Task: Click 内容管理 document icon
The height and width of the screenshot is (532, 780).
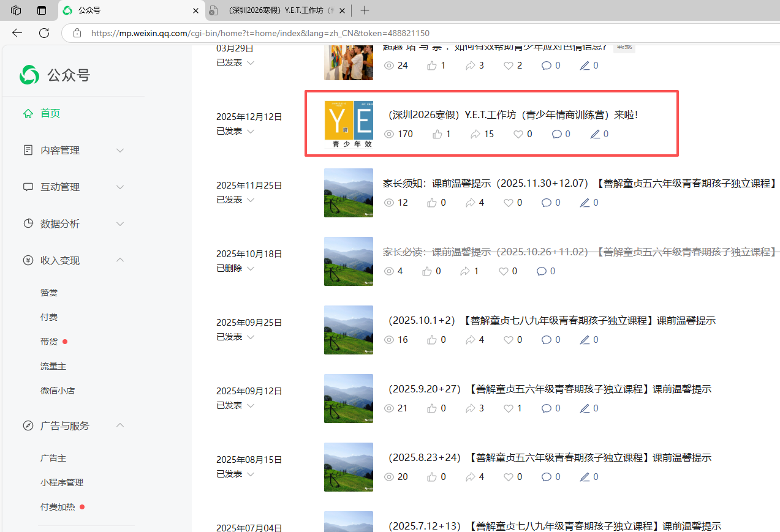Action: click(28, 150)
